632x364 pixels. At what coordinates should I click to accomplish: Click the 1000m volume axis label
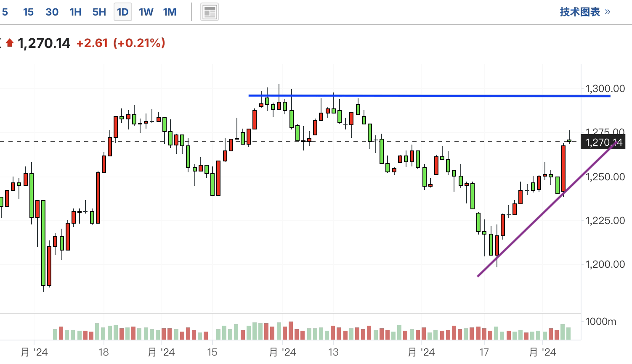[601, 322]
